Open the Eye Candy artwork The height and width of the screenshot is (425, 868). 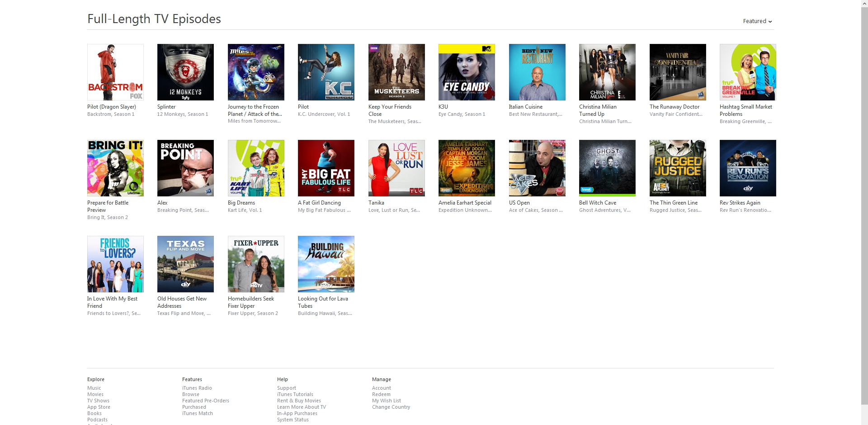click(x=467, y=72)
